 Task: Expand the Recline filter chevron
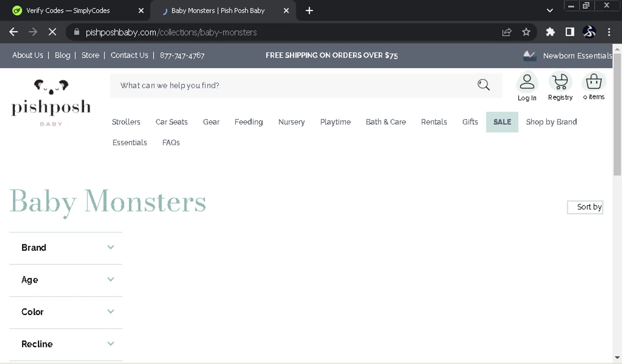click(x=111, y=344)
